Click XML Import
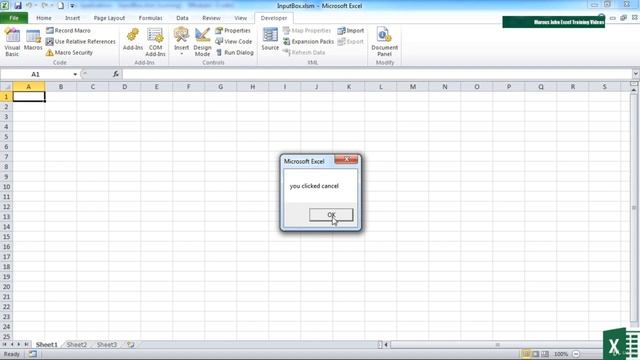The height and width of the screenshot is (360, 640). coord(351,31)
